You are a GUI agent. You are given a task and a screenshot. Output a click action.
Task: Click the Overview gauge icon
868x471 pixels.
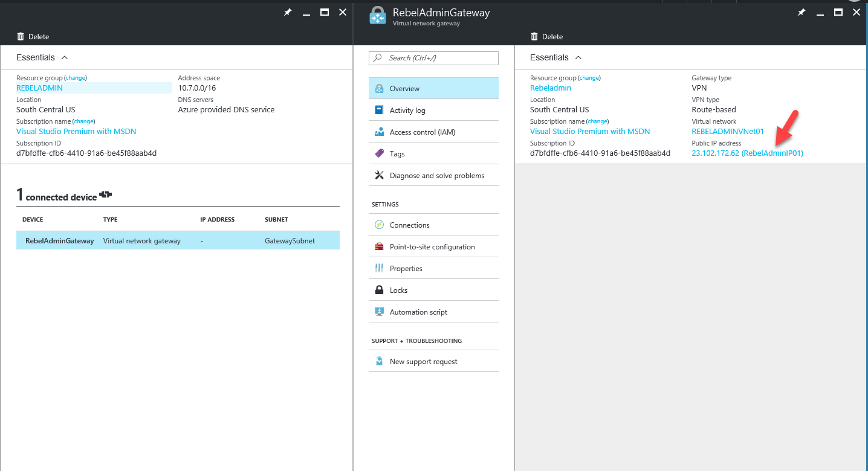click(x=379, y=89)
